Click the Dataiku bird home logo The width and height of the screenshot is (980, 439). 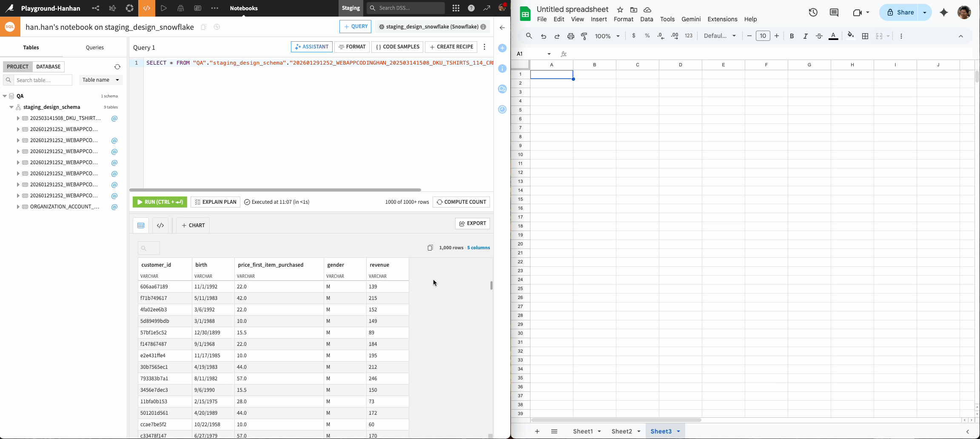pyautogui.click(x=9, y=8)
